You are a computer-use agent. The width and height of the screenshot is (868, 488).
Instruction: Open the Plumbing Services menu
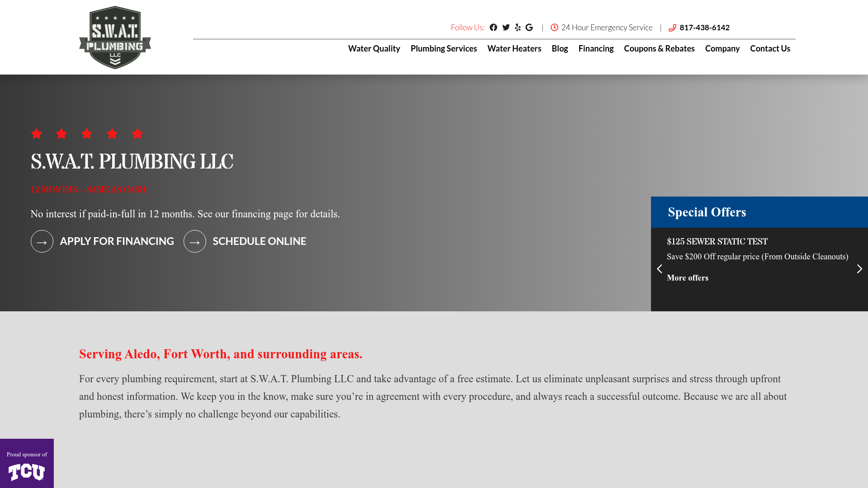tap(443, 48)
